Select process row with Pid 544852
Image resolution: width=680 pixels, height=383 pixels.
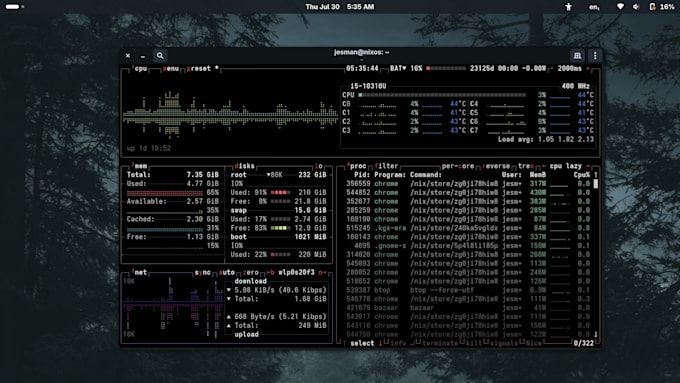point(468,193)
